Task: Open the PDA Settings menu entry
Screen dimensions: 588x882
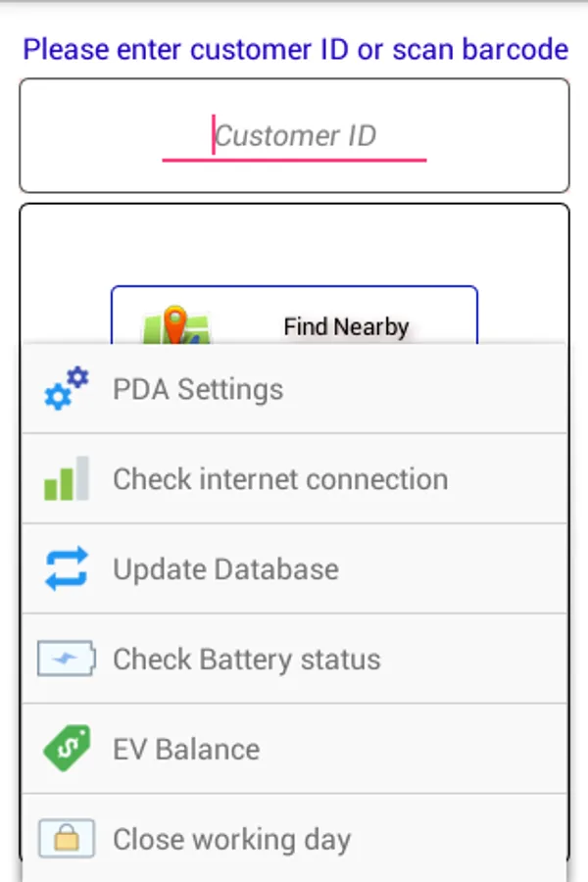Action: [x=294, y=389]
